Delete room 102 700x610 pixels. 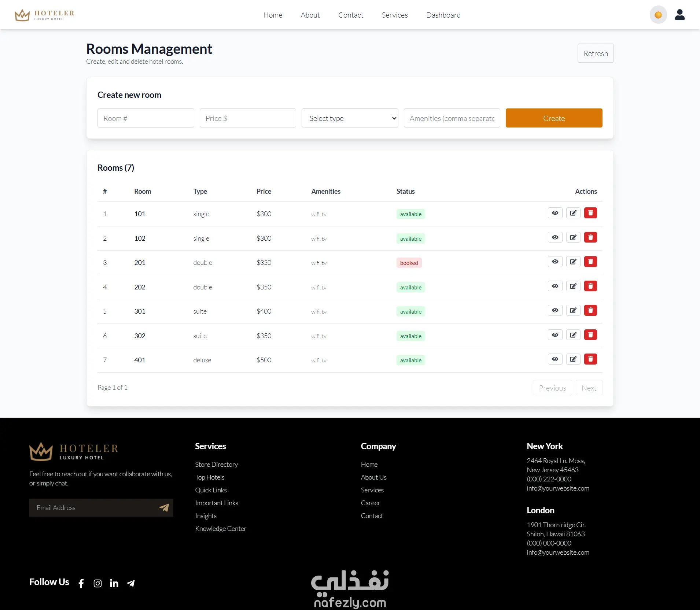coord(590,237)
